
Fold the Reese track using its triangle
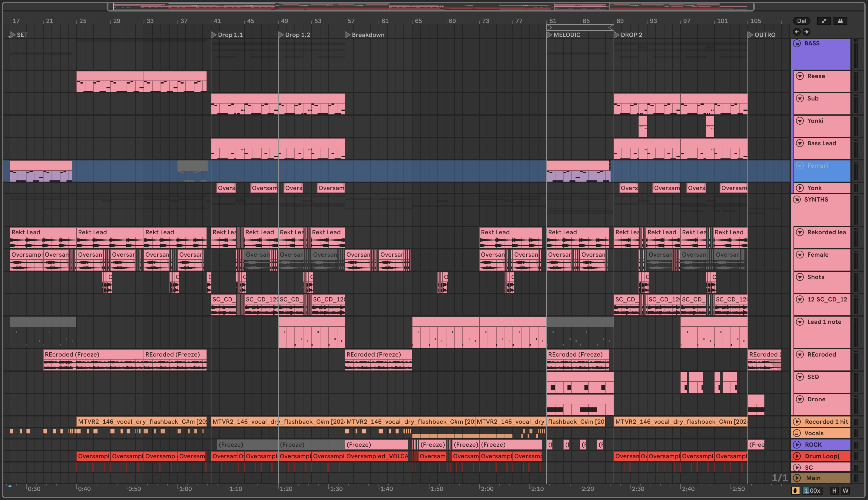(x=800, y=76)
